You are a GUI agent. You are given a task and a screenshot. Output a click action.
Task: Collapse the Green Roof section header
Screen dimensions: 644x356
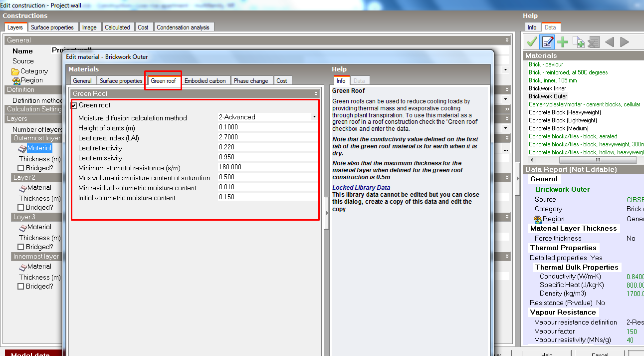316,93
